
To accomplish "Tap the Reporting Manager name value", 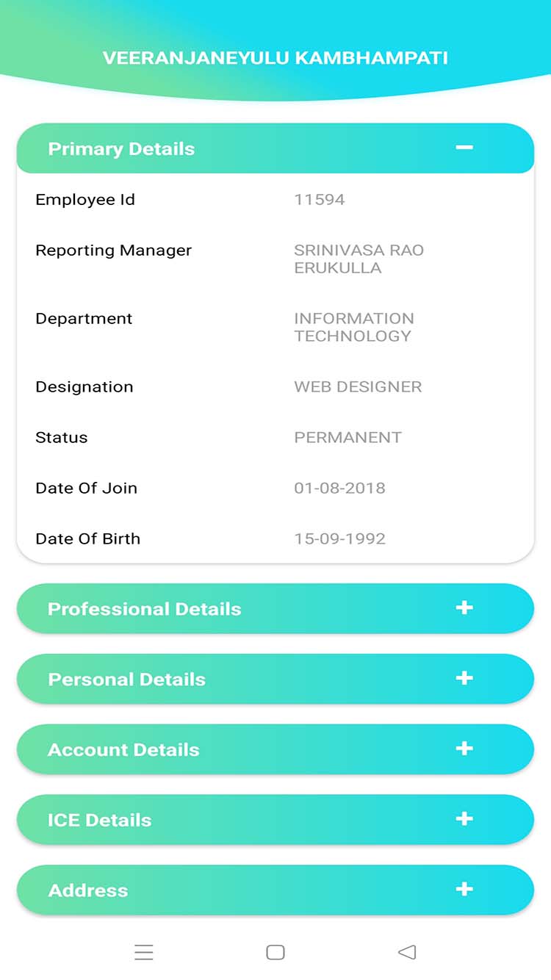I will pos(359,259).
